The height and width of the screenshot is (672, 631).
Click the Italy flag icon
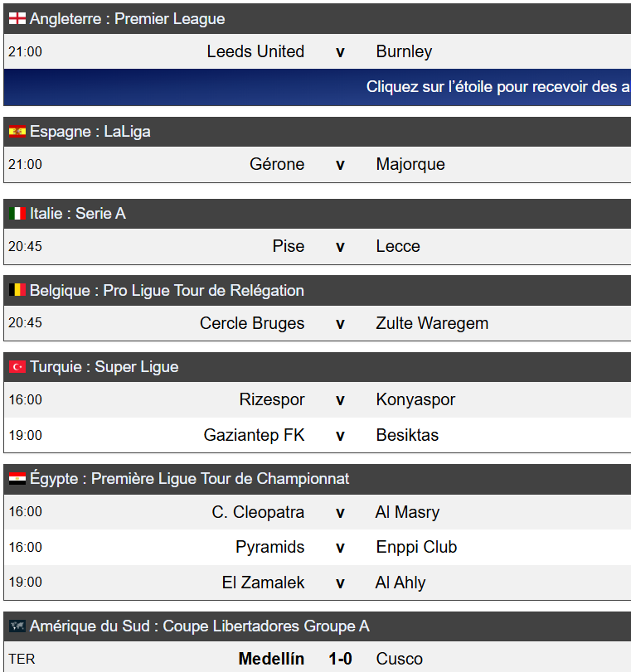pos(17,213)
